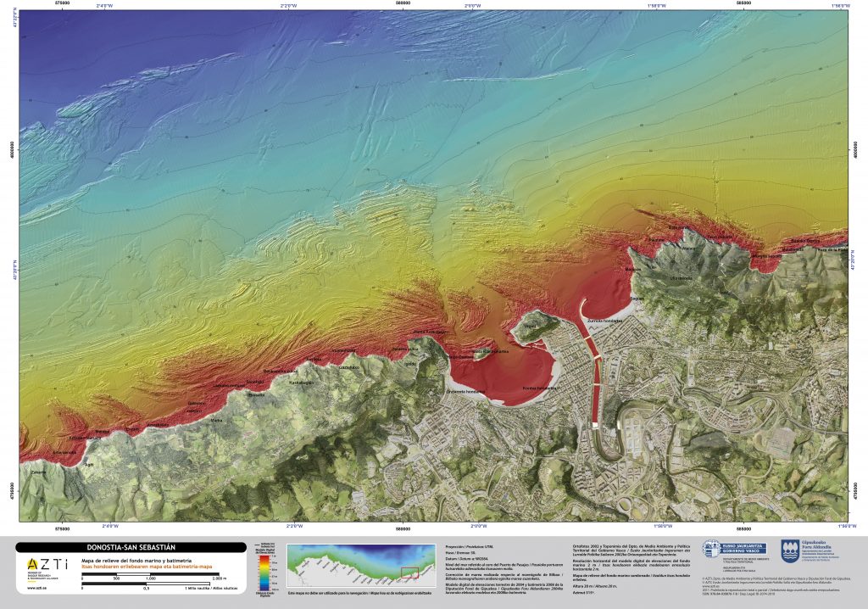This screenshot has height=609, width=868.
Task: Click the 'Ulia mendia' label on the map
Action: pyautogui.click(x=681, y=277)
